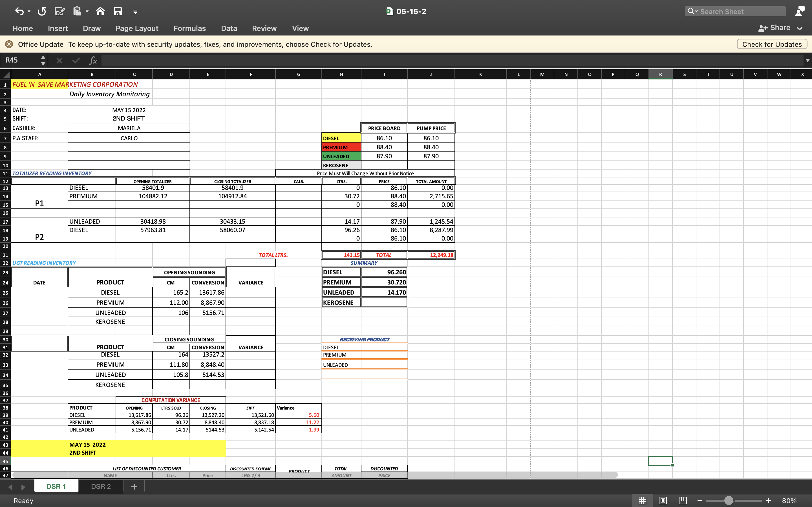Click the Undo arrow icon
Screen dimensions: 812x507
19,11
